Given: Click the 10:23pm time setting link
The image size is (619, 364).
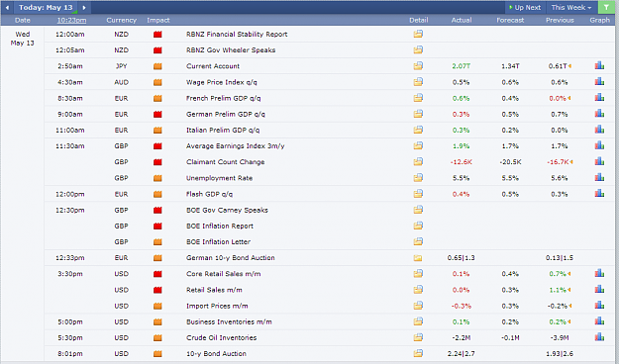Looking at the screenshot, I should tap(72, 20).
